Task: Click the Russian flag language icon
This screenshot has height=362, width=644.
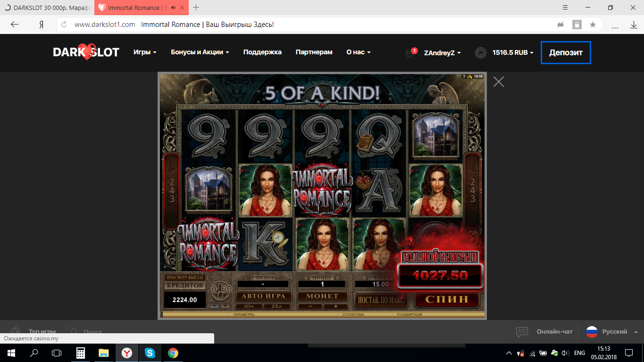Action: 592,332
